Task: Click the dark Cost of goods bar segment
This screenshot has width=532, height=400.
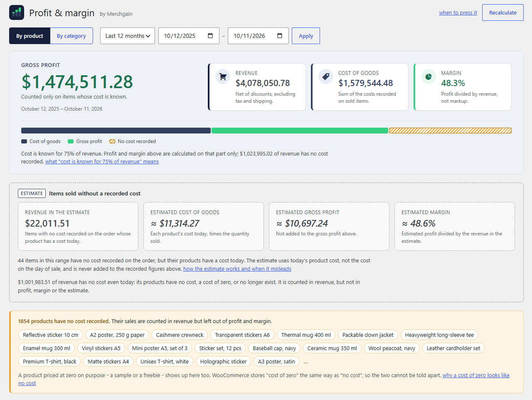Action: (x=116, y=131)
